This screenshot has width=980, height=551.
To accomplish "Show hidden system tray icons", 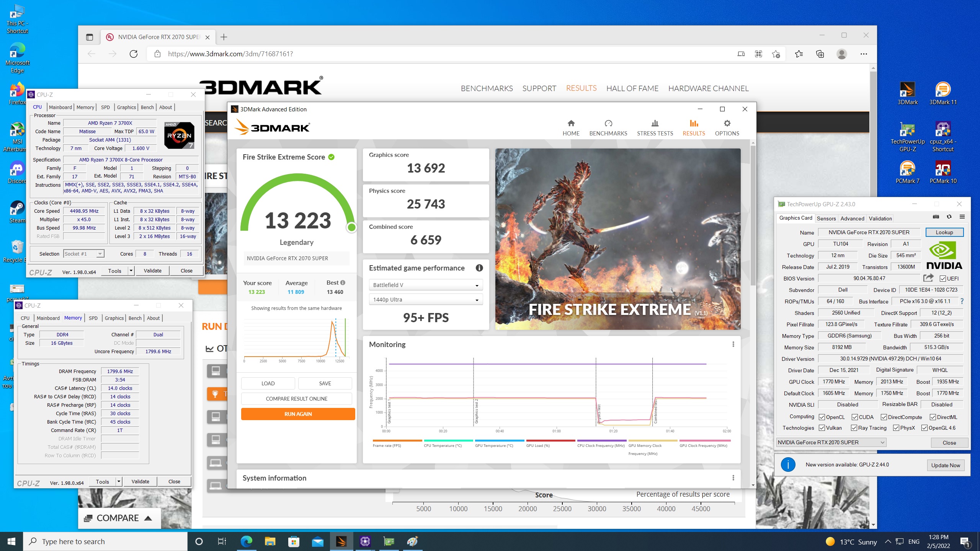I will point(888,541).
